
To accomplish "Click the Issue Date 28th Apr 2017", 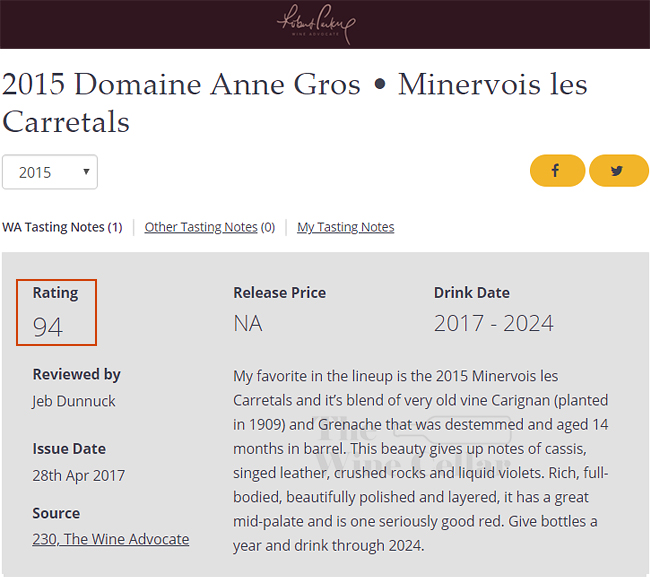I will (79, 475).
